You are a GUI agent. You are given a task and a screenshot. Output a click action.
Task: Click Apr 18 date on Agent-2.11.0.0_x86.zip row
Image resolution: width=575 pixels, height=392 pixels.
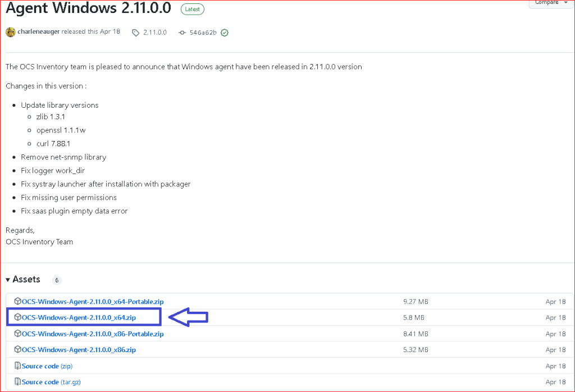555,350
